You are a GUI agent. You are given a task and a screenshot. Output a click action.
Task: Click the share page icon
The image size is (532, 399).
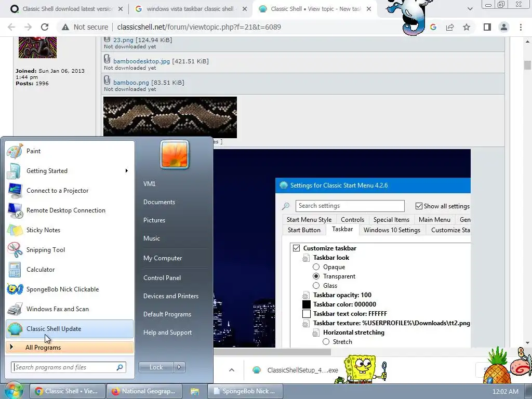tap(450, 27)
